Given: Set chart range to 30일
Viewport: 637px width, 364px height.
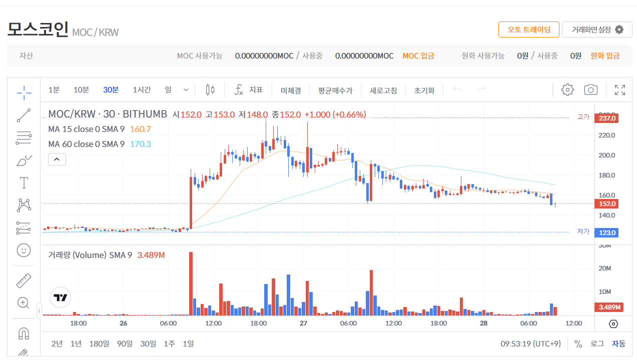Looking at the screenshot, I should tap(148, 343).
